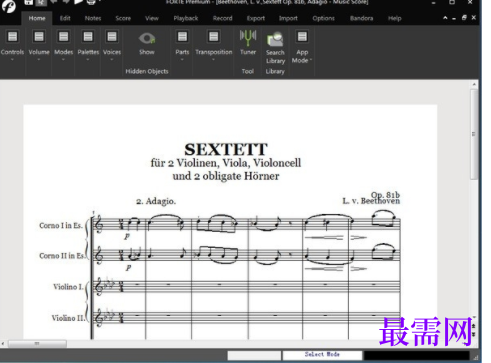Click the Select Mode status field
This screenshot has width=491, height=363.
coord(322,355)
